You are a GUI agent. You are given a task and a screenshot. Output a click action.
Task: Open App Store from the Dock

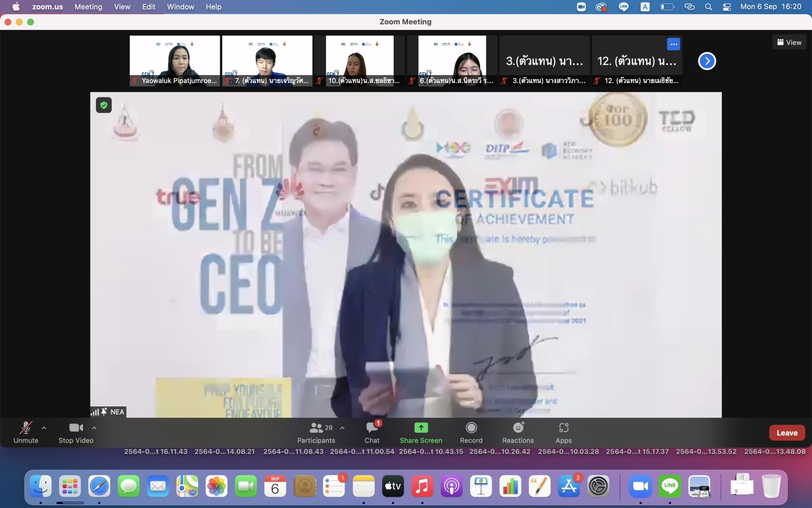point(569,486)
